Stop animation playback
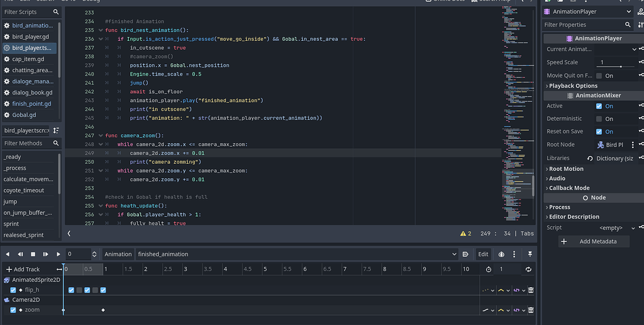The image size is (644, 325). 33,254
